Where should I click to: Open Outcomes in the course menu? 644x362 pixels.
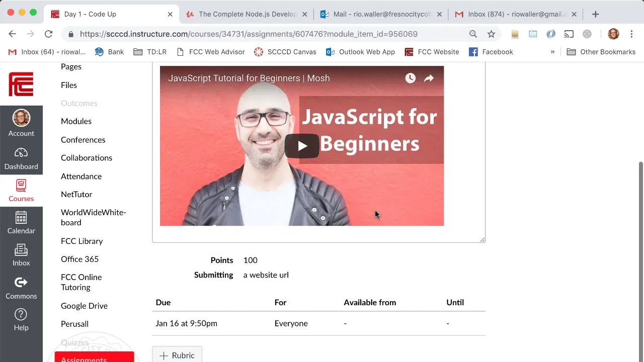(79, 103)
